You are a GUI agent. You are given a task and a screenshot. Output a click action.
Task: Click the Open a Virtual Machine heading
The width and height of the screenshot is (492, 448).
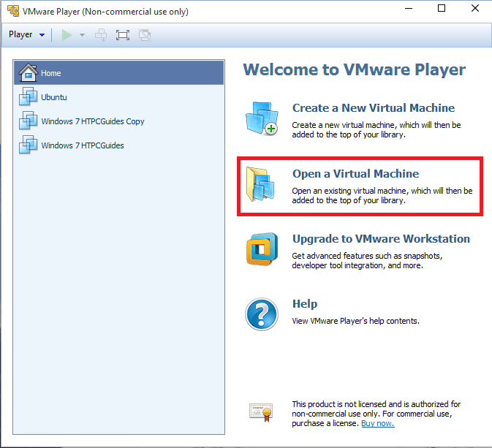point(355,174)
